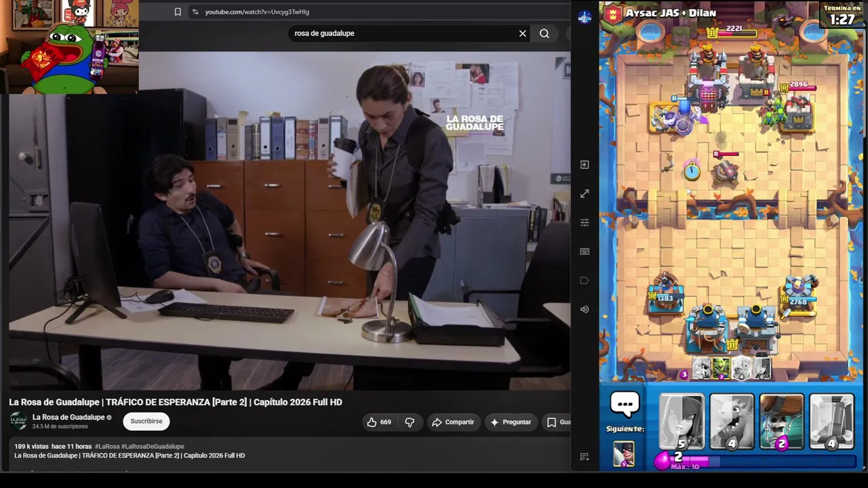Click the player princess tower with 1383 health

pos(665,295)
